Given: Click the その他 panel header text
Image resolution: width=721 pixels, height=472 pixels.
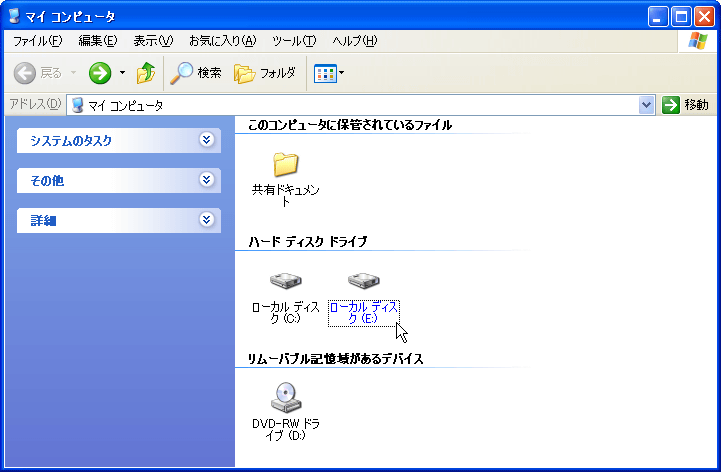Looking at the screenshot, I should click(x=47, y=181).
